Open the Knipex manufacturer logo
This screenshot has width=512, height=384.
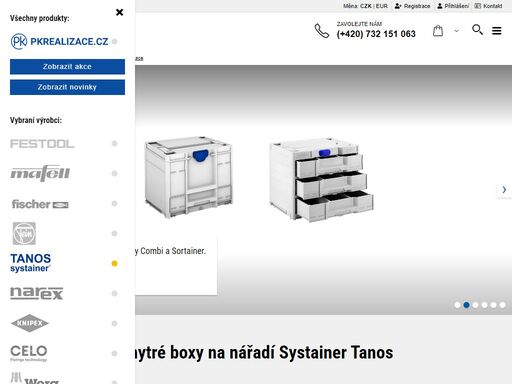click(30, 323)
